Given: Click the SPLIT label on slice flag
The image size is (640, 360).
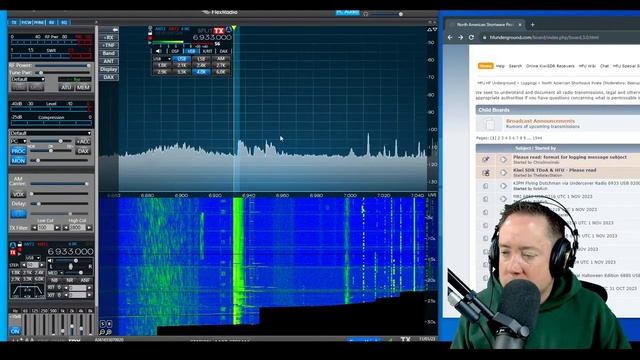Looking at the screenshot, I should tap(205, 31).
